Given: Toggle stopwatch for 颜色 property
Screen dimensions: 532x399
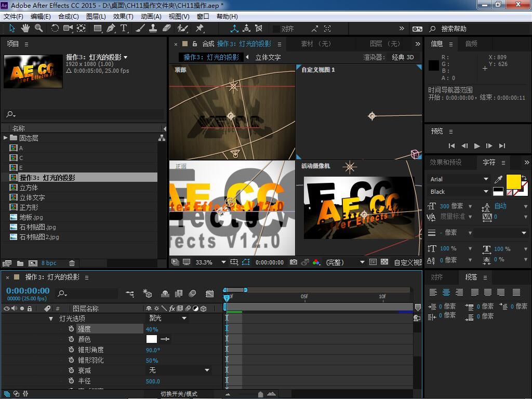Looking at the screenshot, I should coord(71,339).
